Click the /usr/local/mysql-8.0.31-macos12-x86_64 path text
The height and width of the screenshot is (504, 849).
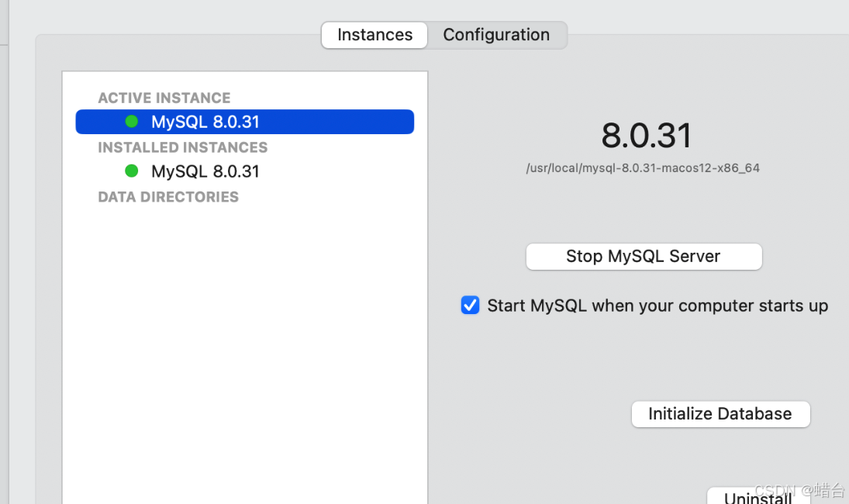[x=643, y=167]
